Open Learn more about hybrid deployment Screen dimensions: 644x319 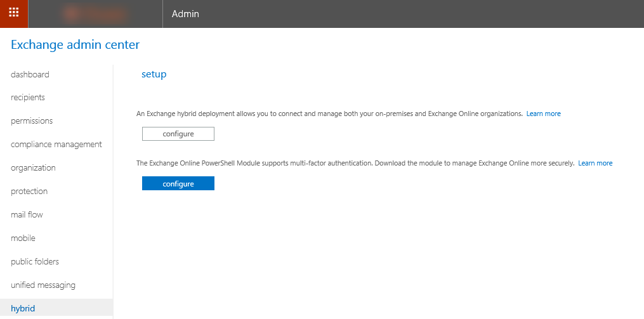(x=543, y=114)
